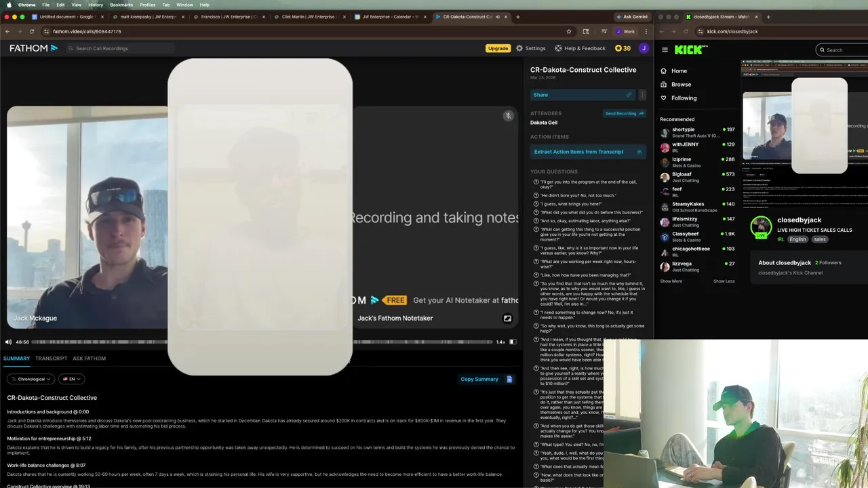Bookmark this page with the star icon

[x=569, y=31]
